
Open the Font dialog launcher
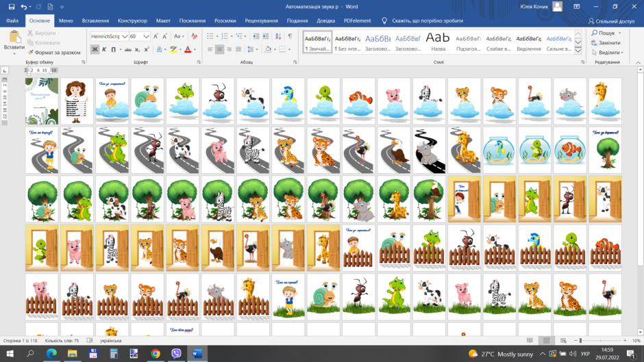pyautogui.click(x=199, y=62)
